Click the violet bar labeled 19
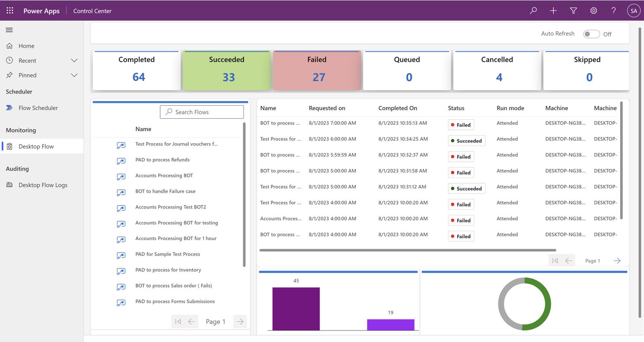 391,325
